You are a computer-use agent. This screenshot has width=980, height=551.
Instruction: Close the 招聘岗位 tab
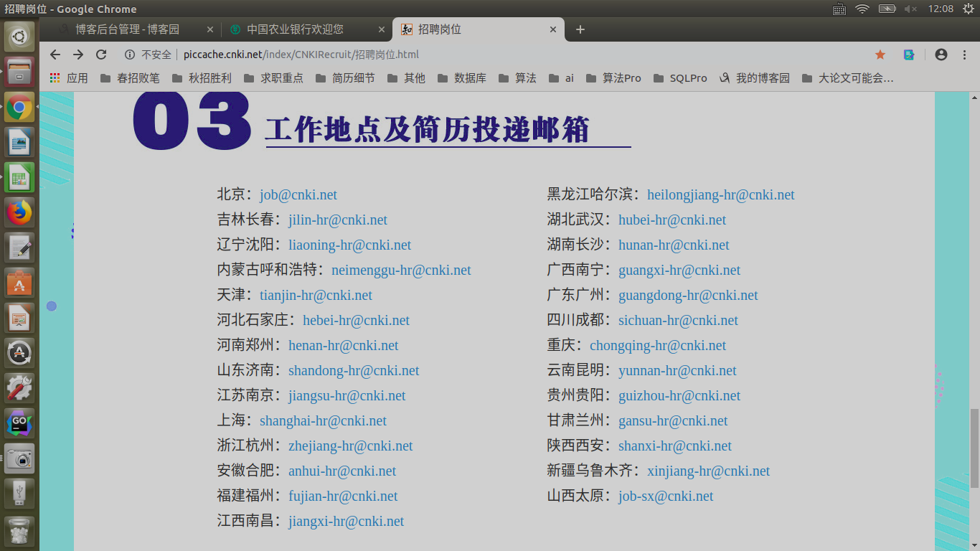tap(552, 29)
